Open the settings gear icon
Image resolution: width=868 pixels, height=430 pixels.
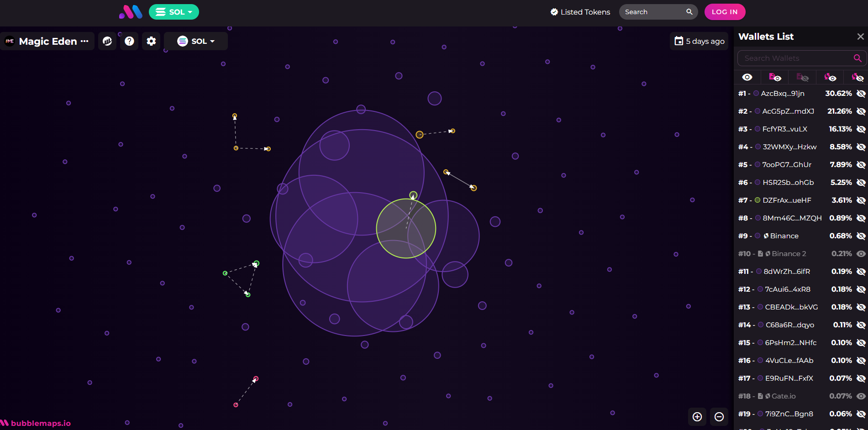click(151, 41)
